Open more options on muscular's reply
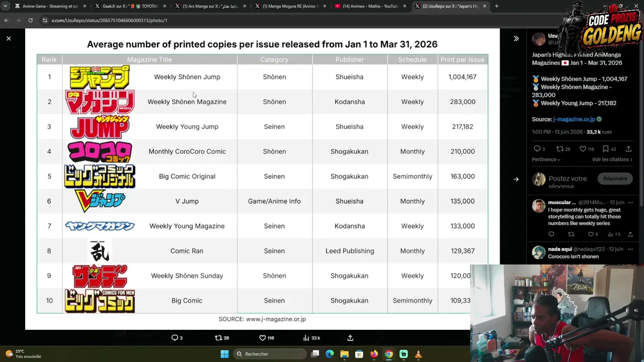This screenshot has height=362, width=644. point(630,203)
